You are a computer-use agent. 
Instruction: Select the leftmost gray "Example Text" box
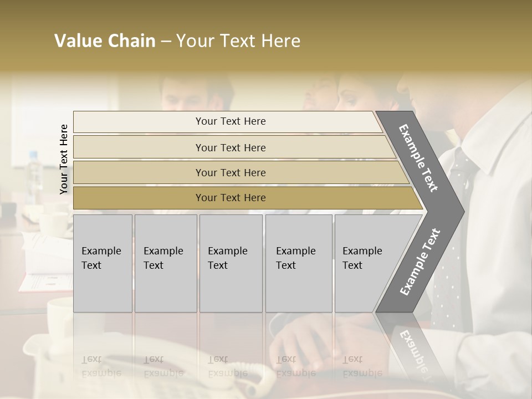[103, 263]
